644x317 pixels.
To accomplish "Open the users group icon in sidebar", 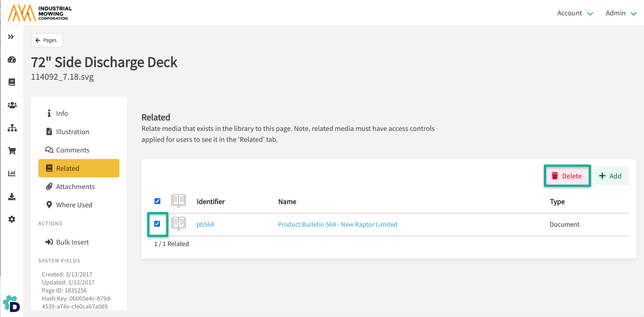I will (x=12, y=105).
